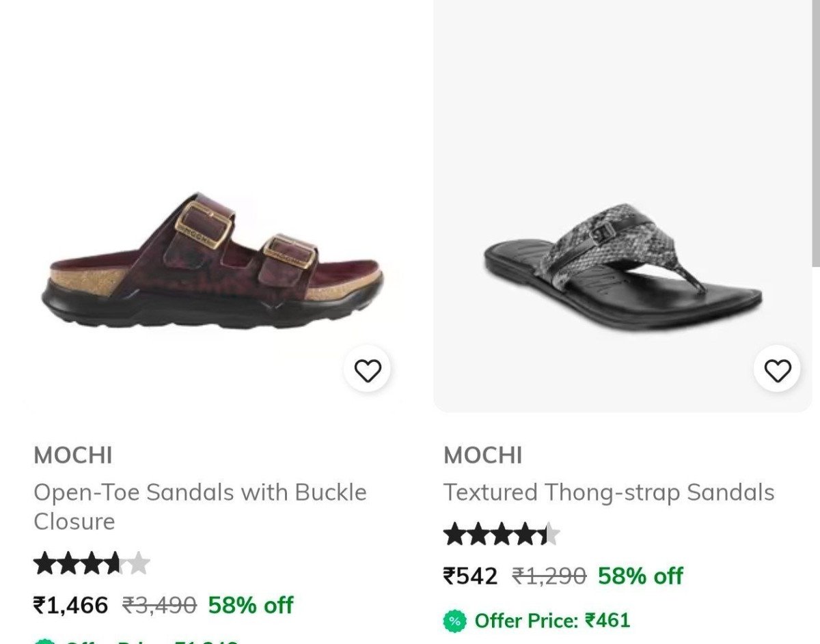Tap the heart icon on Thong-strap Sandals
The width and height of the screenshot is (820, 644).
coord(777,370)
